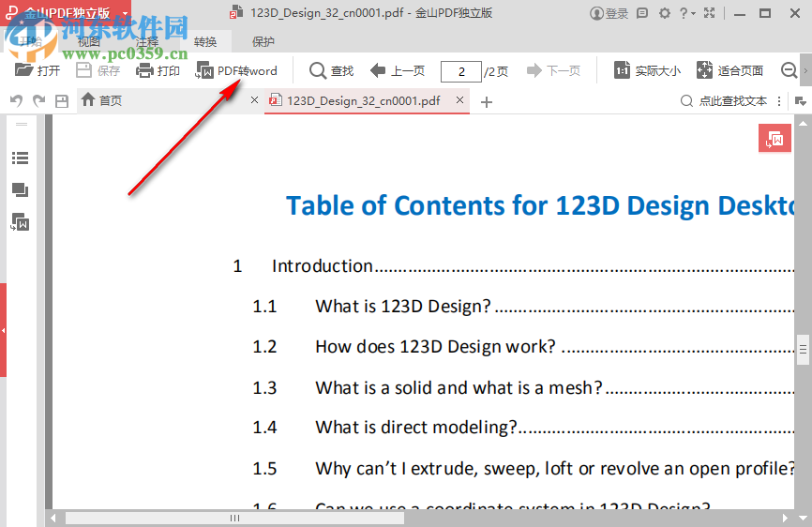Close the 123D_Design_32_cn0001.pdf tab
The height and width of the screenshot is (527, 812).
459,100
